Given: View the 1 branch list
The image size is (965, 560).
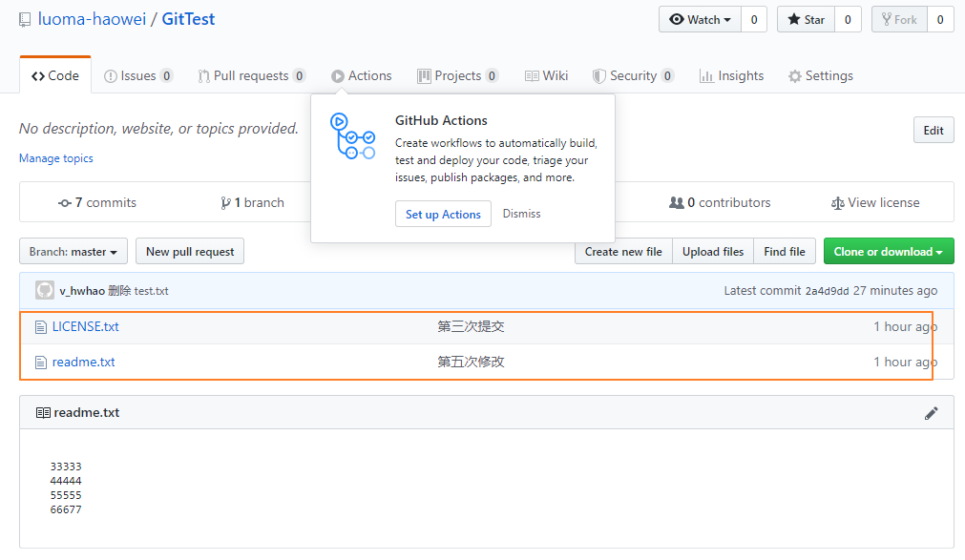Looking at the screenshot, I should 252,202.
